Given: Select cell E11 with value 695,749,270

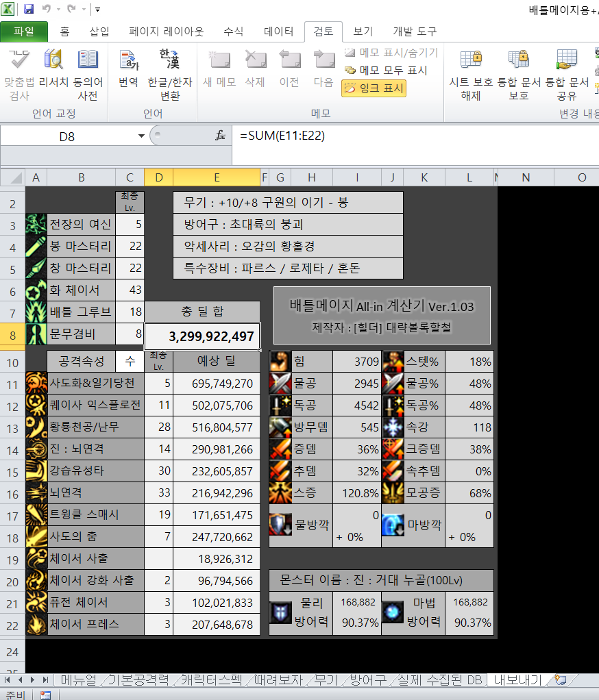Looking at the screenshot, I should point(216,384).
